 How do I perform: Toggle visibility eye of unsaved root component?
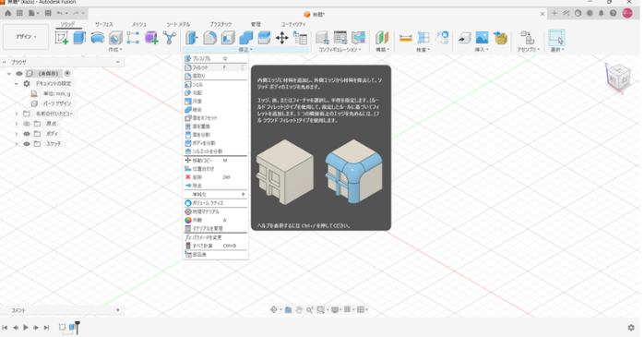click(x=18, y=74)
